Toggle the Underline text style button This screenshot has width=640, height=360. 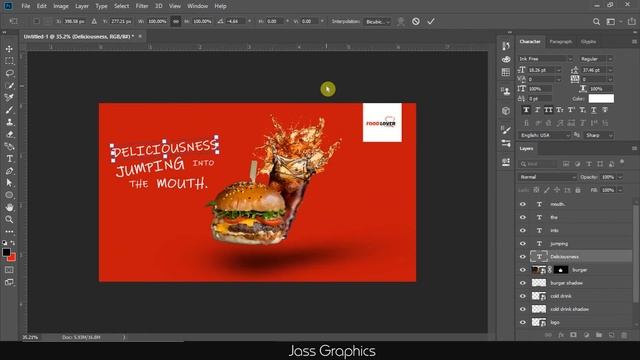pyautogui.click(x=593, y=110)
